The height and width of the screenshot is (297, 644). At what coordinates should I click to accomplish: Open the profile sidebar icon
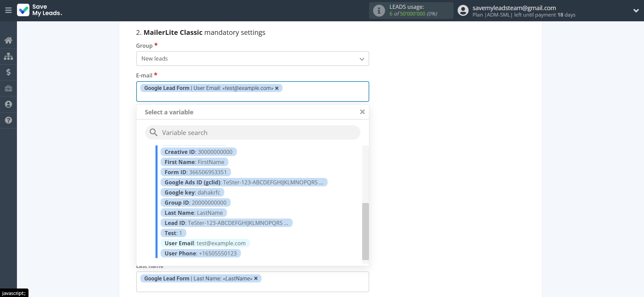[8, 104]
